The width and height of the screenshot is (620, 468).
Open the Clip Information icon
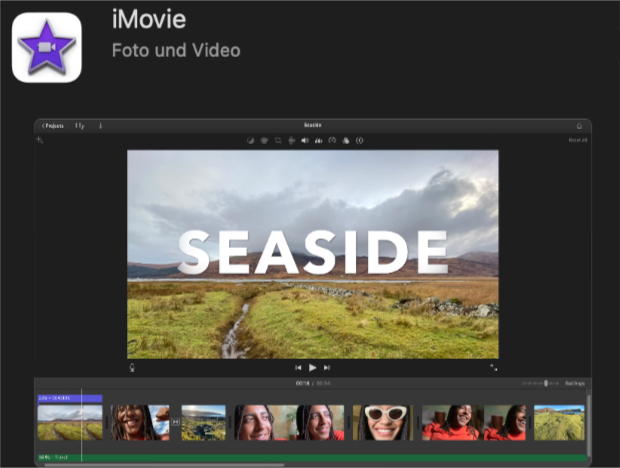tap(359, 140)
